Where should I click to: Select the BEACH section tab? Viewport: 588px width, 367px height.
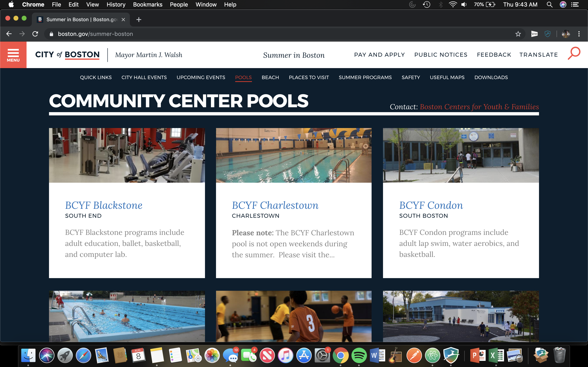(x=270, y=77)
